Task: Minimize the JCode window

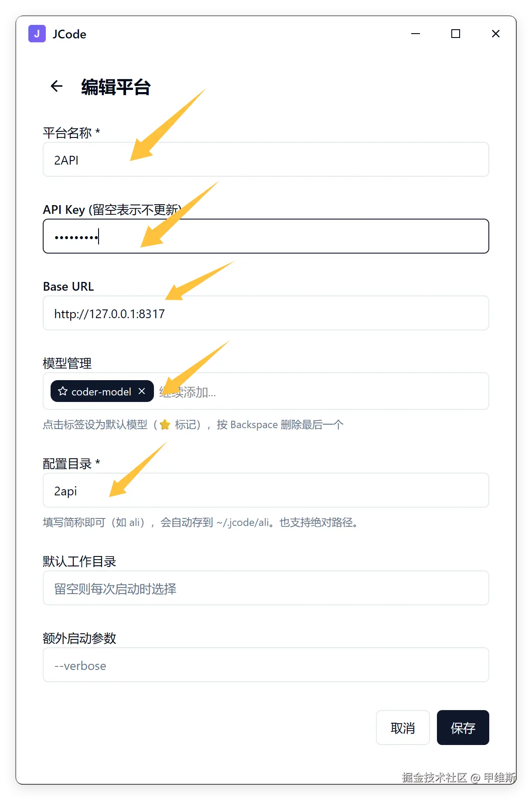Action: point(416,34)
